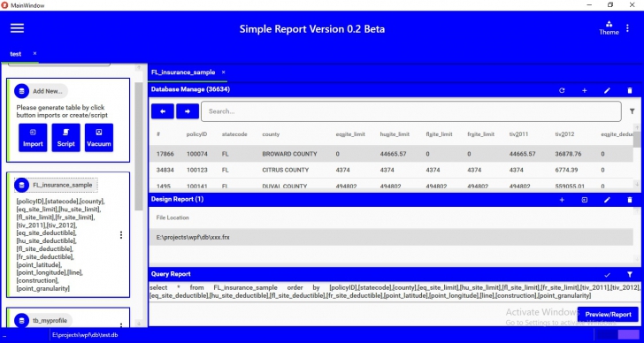Click policyID cell 100123
Screen dimensions: 644x343
point(196,170)
